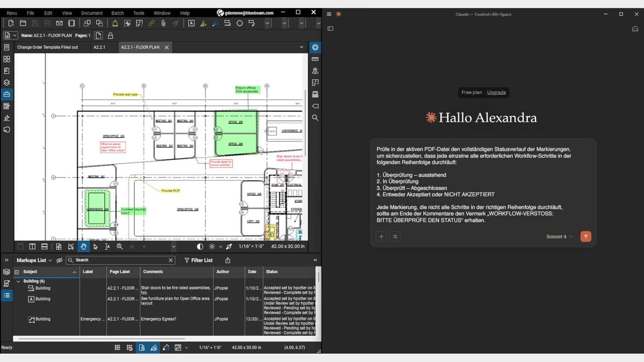The image size is (644, 362).
Task: Click the Export markups summary icon
Action: coord(228,261)
